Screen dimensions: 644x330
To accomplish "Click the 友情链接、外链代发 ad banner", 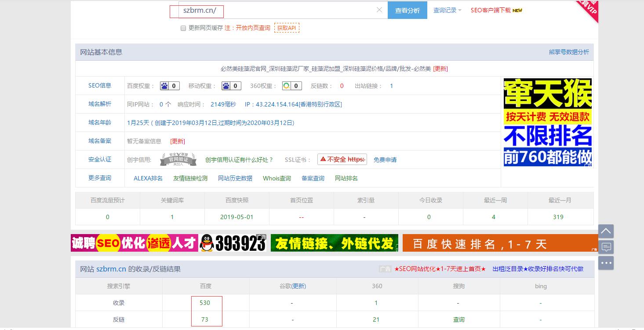I will point(335,243).
